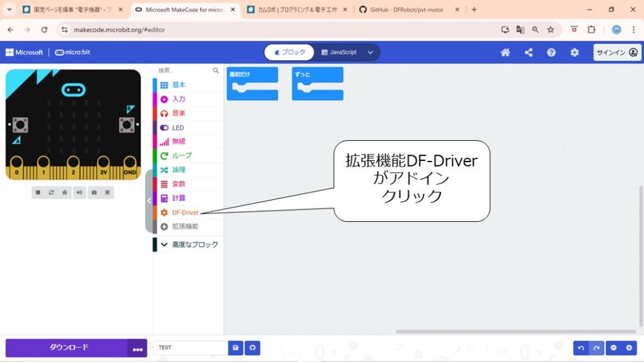Click the ダウンロード button
This screenshot has width=644, height=362.
click(x=68, y=348)
